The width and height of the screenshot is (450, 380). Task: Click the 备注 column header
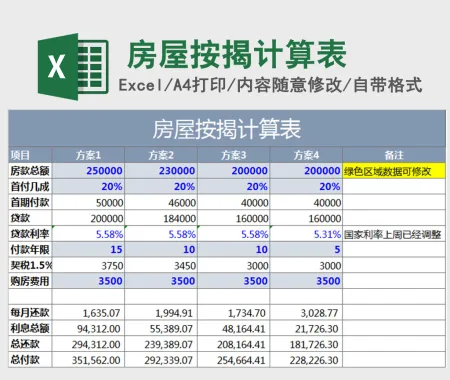[394, 155]
